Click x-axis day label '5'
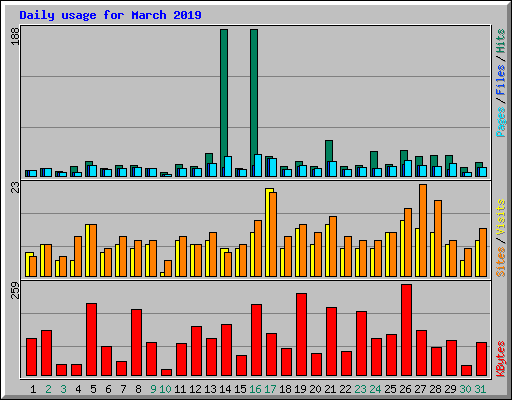512x400 pixels. tap(93, 389)
